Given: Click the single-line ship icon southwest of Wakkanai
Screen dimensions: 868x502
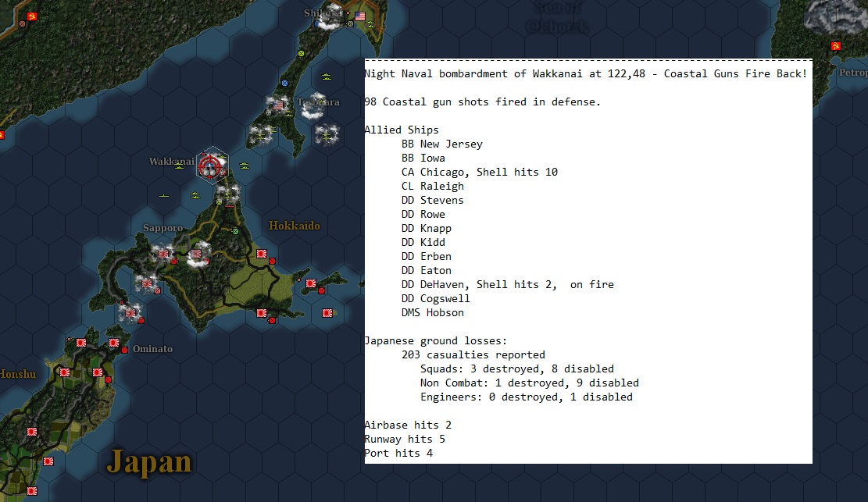Looking at the screenshot, I should coord(164,196).
